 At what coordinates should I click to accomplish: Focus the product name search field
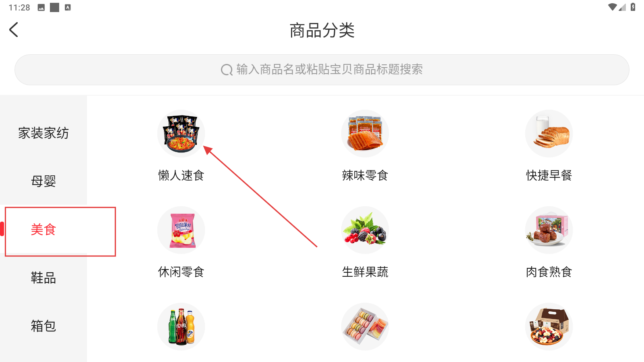[322, 70]
